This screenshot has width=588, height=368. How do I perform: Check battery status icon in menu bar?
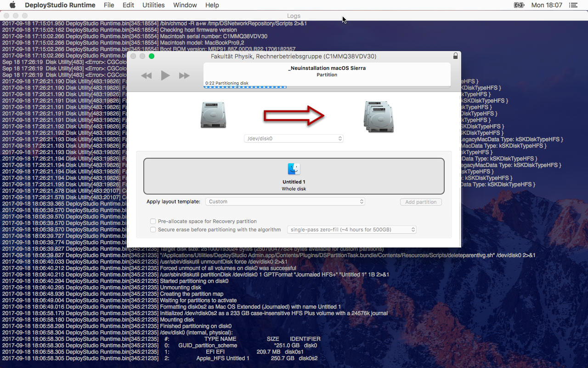[519, 5]
